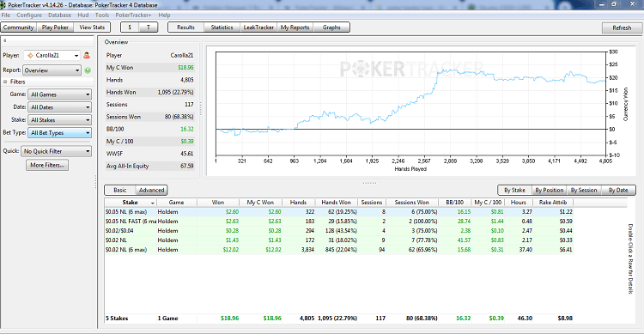Open the Results tab
Viewport: 644px width, 334px height.
(185, 27)
